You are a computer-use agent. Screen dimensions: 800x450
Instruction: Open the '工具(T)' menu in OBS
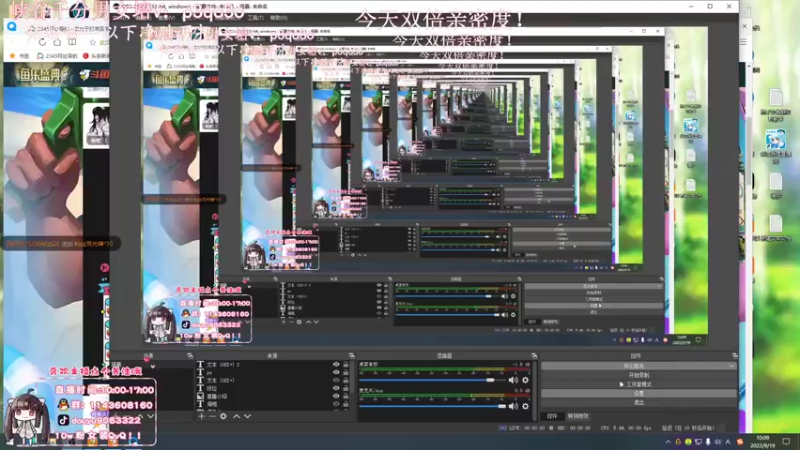256,17
